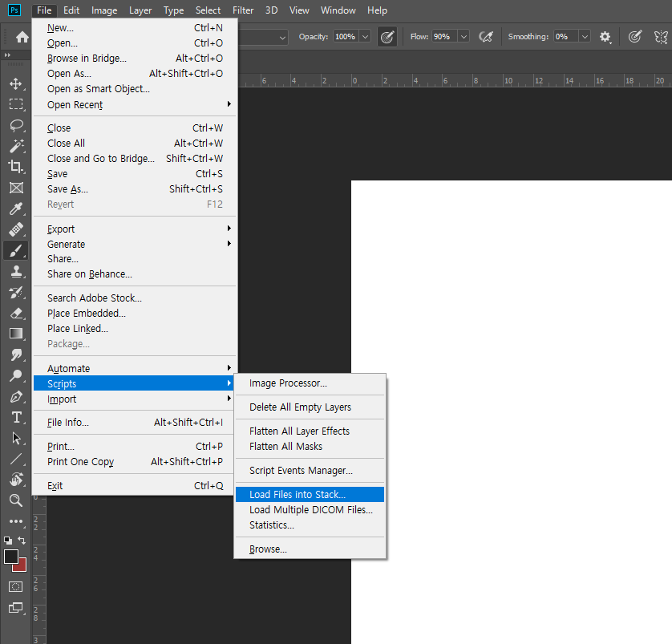
Task: Click the Flow value field
Action: point(444,37)
